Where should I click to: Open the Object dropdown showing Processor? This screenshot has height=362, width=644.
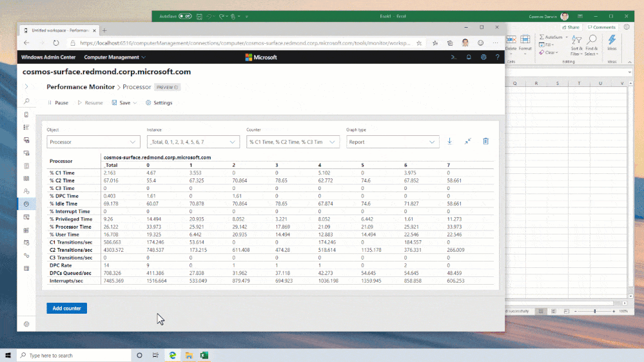[x=93, y=142]
